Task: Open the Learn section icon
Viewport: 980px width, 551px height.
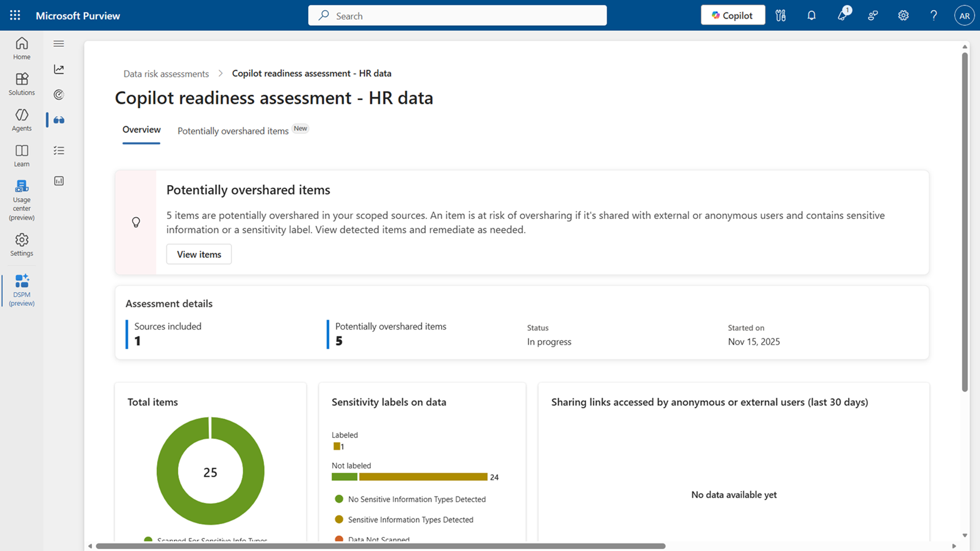Action: tap(22, 155)
